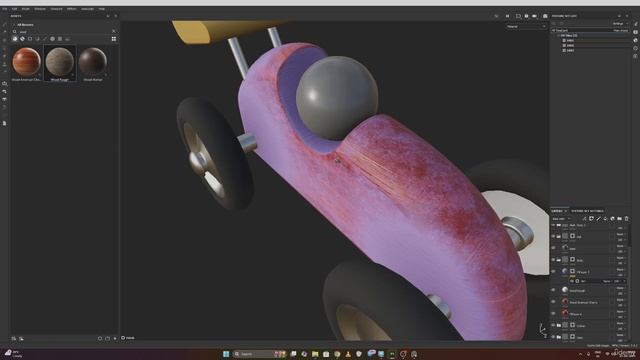
Task: Select the 1001 UV tile row
Action: pos(570,40)
